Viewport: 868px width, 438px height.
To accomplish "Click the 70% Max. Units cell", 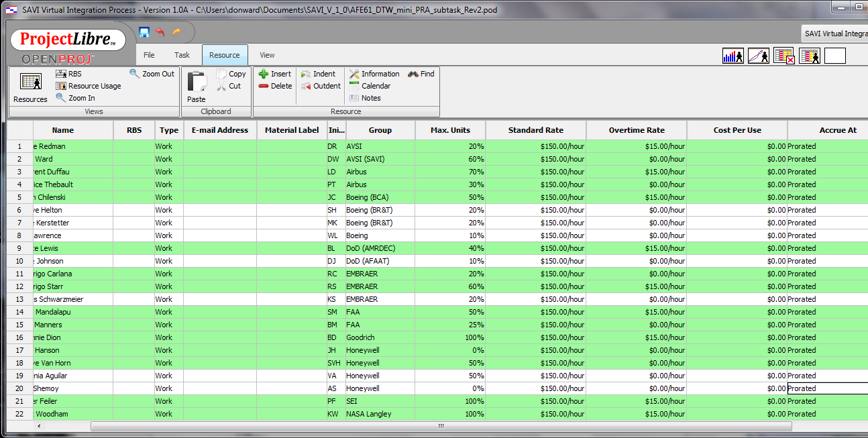I will click(x=450, y=172).
